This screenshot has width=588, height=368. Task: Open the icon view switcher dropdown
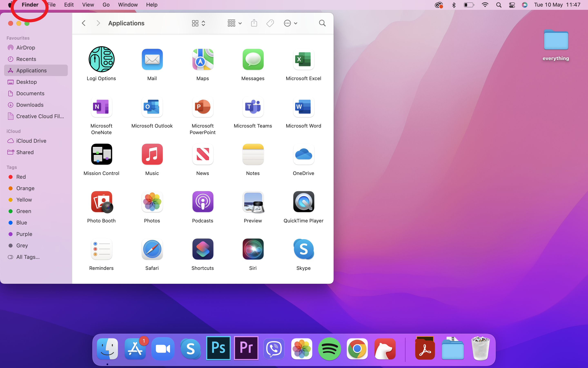point(198,23)
